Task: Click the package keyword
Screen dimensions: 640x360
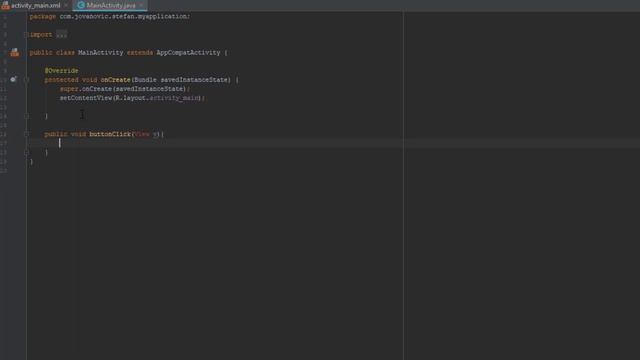Action: tap(43, 16)
